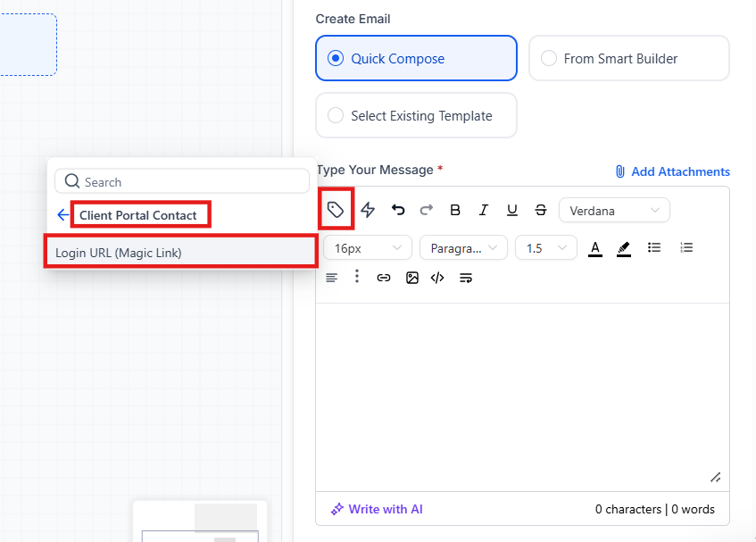Click Add Attachments link
This screenshot has height=542, width=756.
pyautogui.click(x=672, y=171)
